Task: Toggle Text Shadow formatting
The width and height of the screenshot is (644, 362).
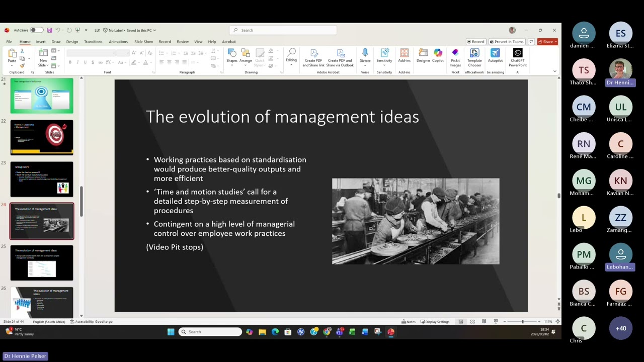Action: point(93,62)
